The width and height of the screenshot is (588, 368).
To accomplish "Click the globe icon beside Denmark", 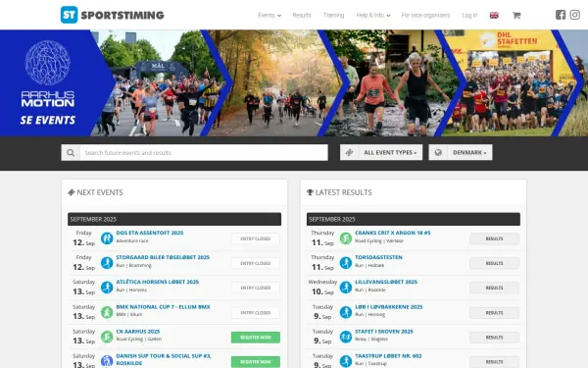I will pos(438,152).
